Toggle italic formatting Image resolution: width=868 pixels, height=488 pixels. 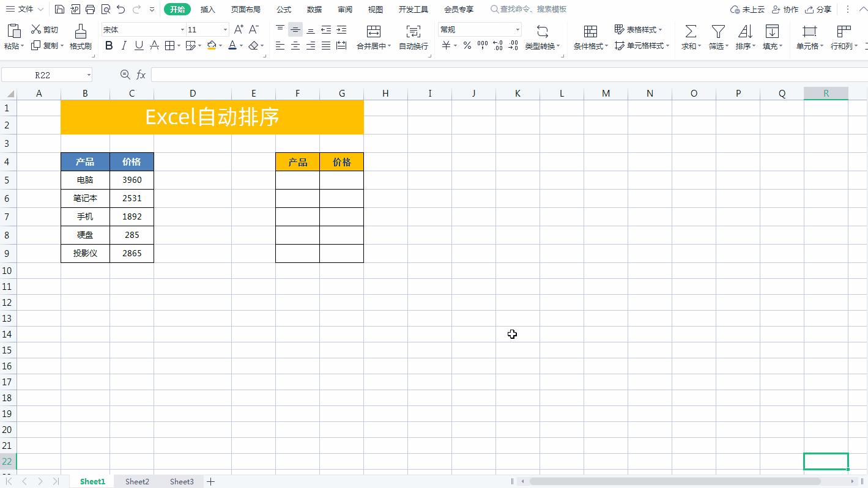click(124, 45)
